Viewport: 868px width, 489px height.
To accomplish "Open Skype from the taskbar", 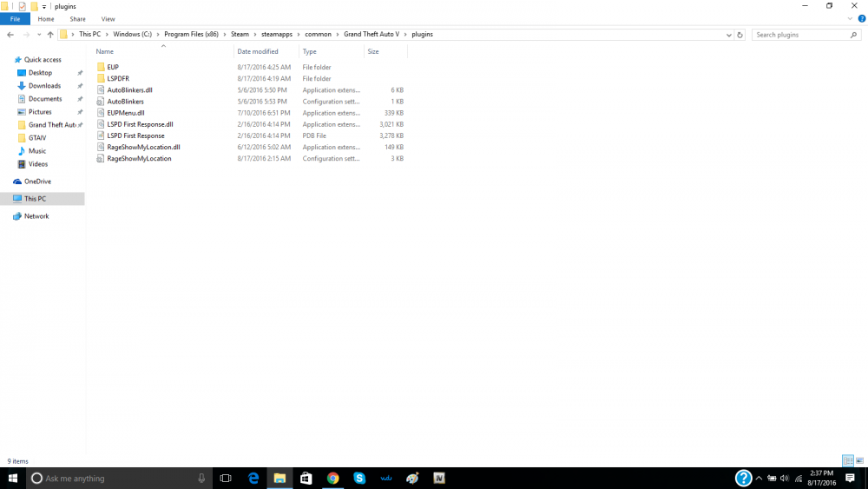I will (x=359, y=478).
